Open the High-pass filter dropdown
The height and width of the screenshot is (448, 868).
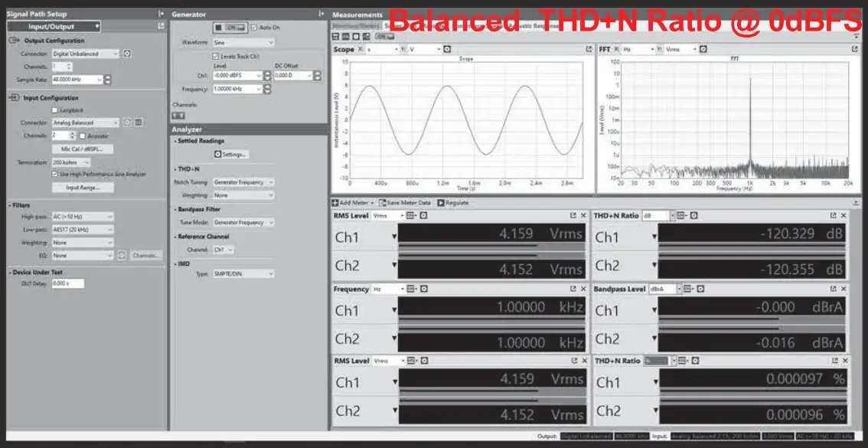pyautogui.click(x=83, y=217)
